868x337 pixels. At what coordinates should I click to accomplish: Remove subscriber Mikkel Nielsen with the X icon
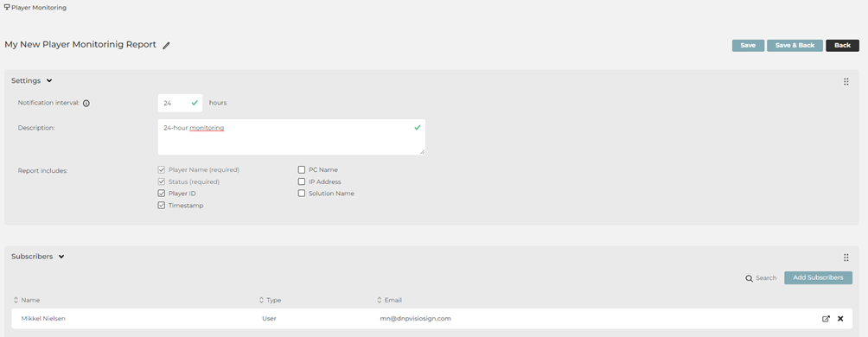(x=840, y=319)
